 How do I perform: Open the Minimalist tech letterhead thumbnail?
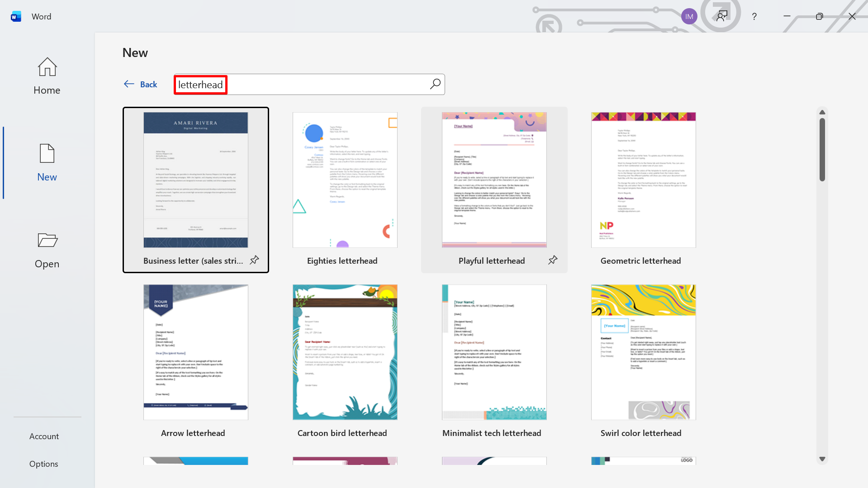(x=494, y=352)
